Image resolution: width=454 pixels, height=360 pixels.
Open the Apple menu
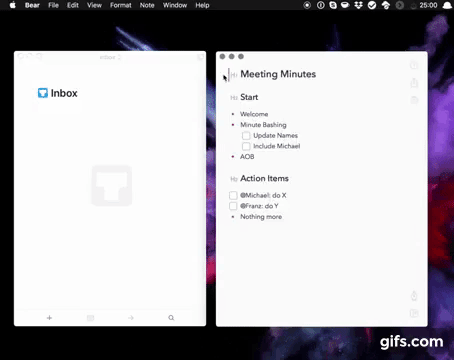click(x=13, y=5)
